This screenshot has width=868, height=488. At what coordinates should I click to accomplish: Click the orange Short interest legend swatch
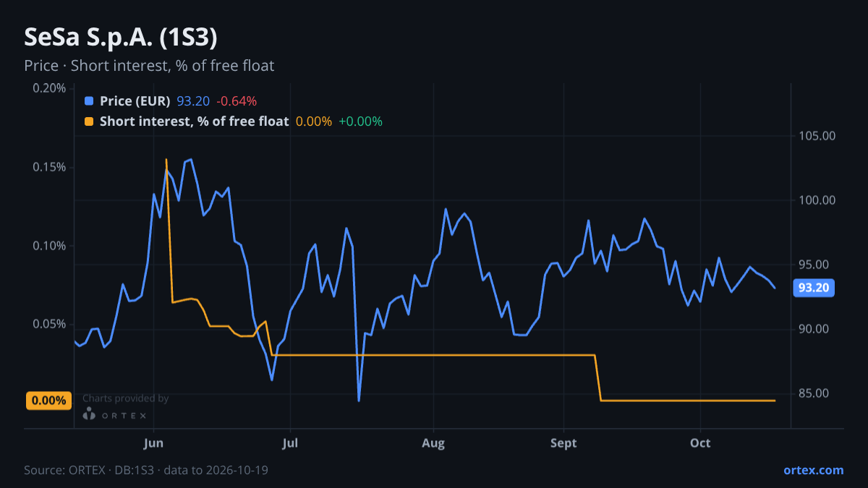pos(89,121)
